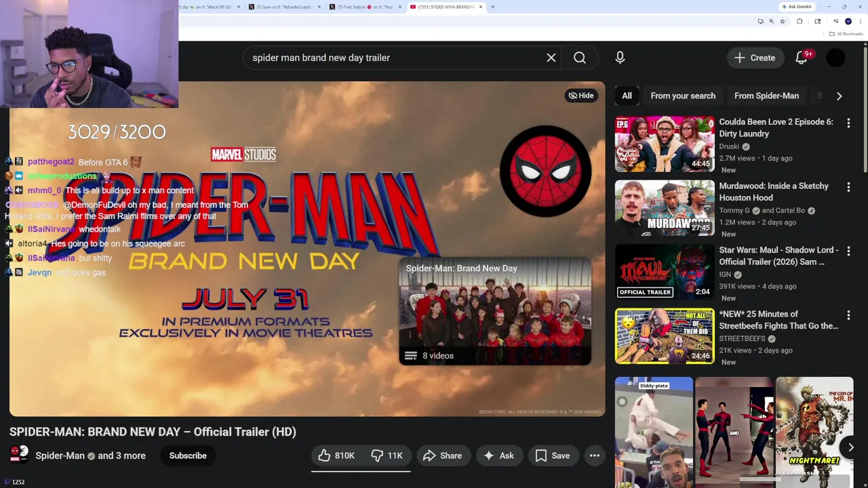
Task: Select the 'From your search' chip
Action: click(x=683, y=96)
